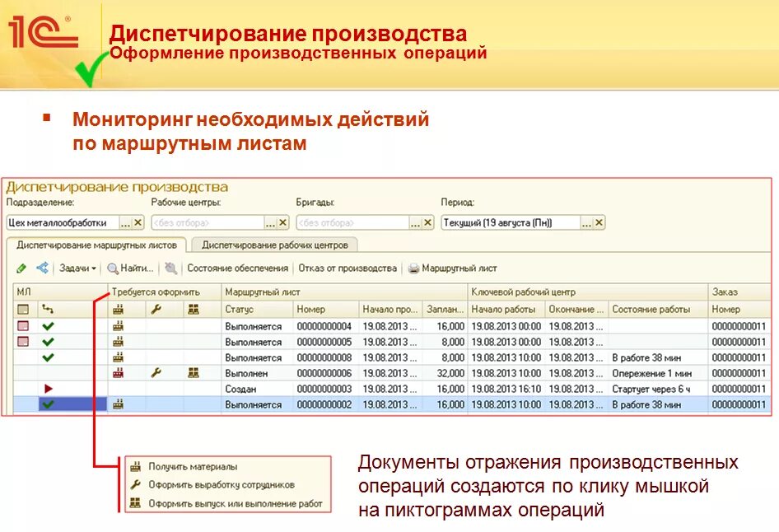This screenshot has height=532, width=779.
Task: Click the Состояние работы column header
Action: [x=658, y=309]
